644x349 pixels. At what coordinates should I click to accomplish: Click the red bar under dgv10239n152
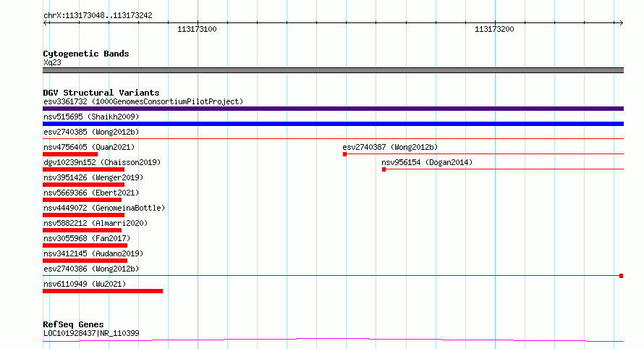pyautogui.click(x=83, y=169)
